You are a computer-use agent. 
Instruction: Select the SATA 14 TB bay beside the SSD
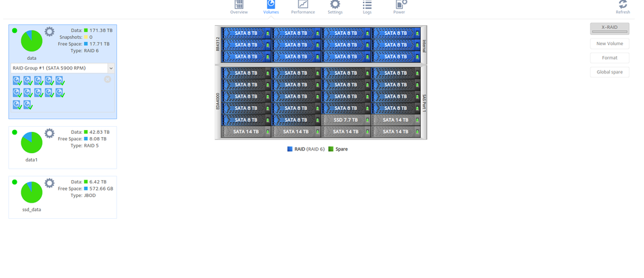pos(396,120)
